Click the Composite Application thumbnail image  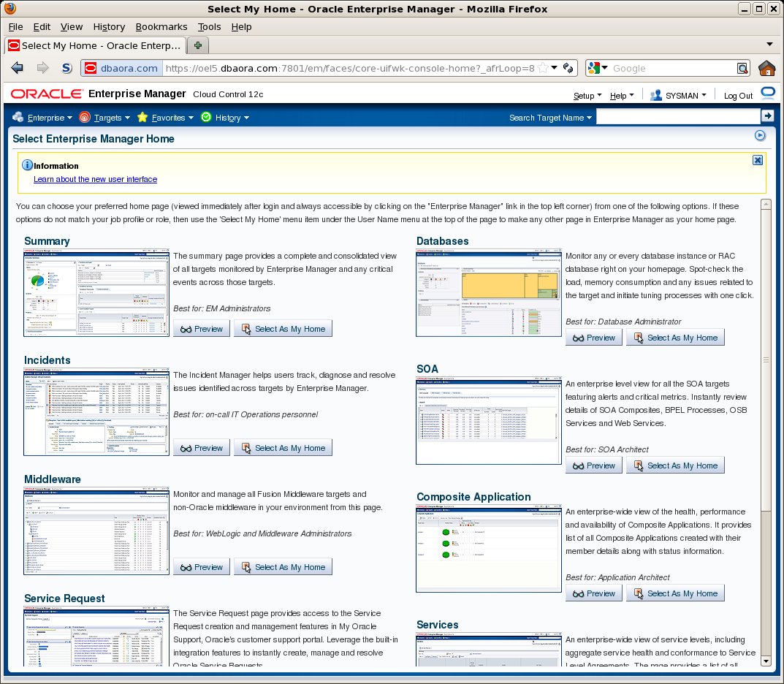[x=489, y=549]
